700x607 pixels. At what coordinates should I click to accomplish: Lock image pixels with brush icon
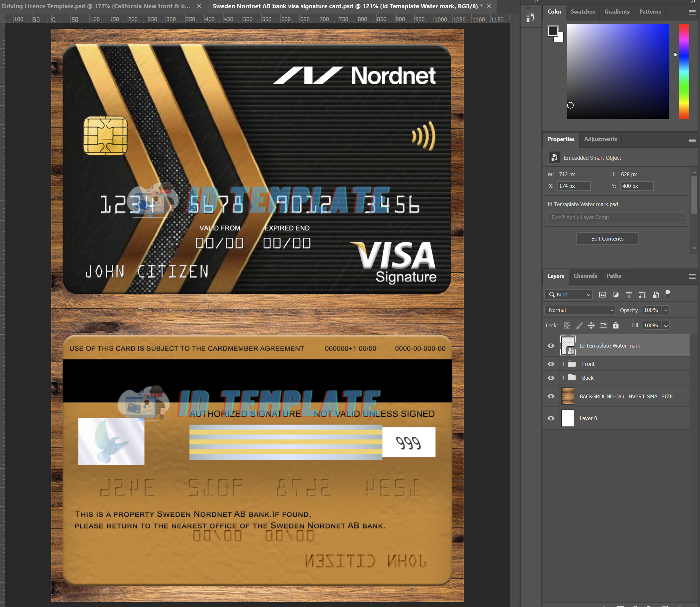coord(579,325)
